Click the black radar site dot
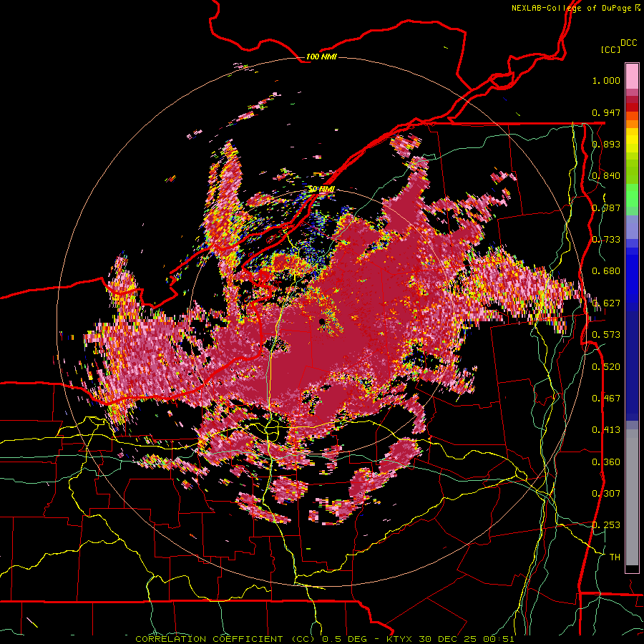This screenshot has height=644, width=644. click(322, 321)
